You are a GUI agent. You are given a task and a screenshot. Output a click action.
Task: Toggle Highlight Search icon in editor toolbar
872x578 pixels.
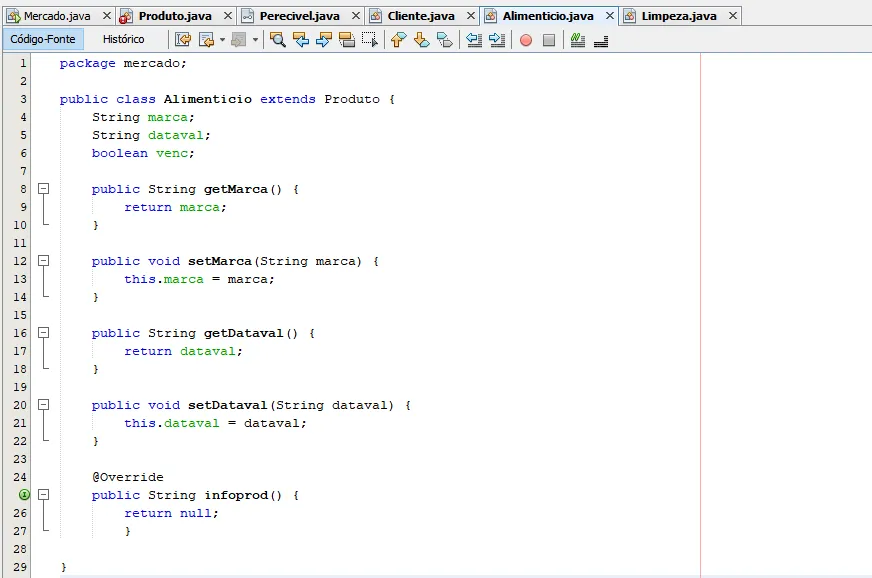coord(346,39)
